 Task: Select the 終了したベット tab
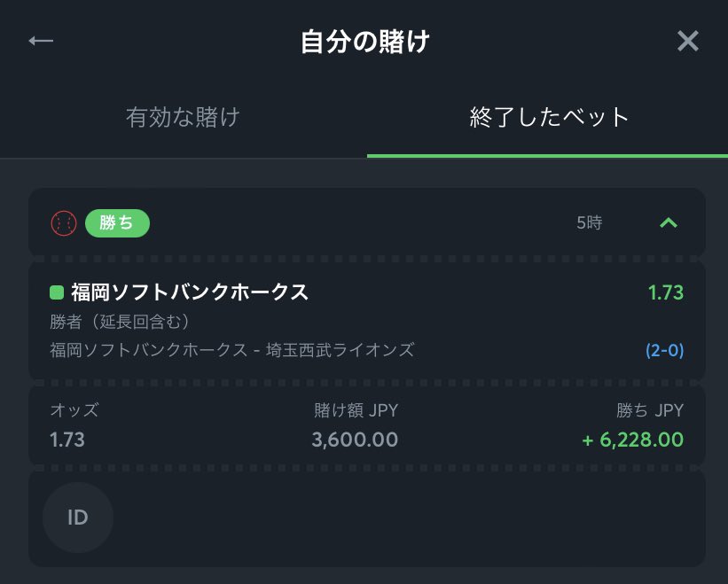[549, 117]
